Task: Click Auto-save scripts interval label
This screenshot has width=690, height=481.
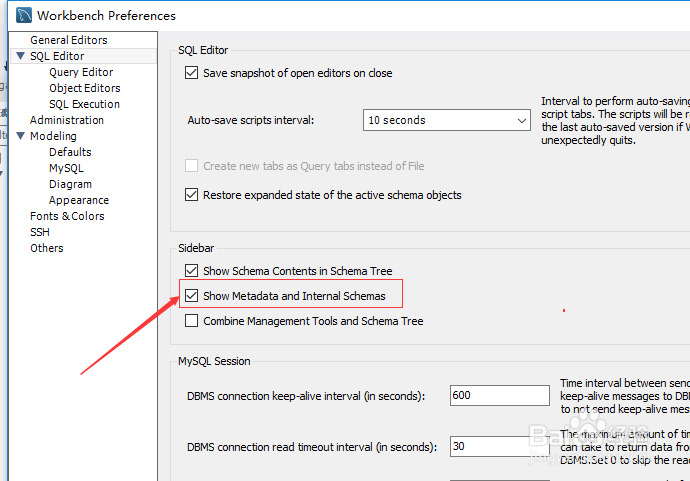Action: point(251,120)
